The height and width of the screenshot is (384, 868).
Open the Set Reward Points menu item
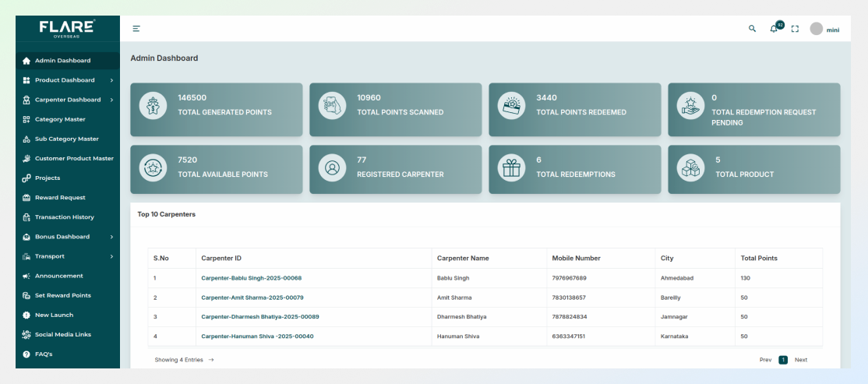(68, 295)
